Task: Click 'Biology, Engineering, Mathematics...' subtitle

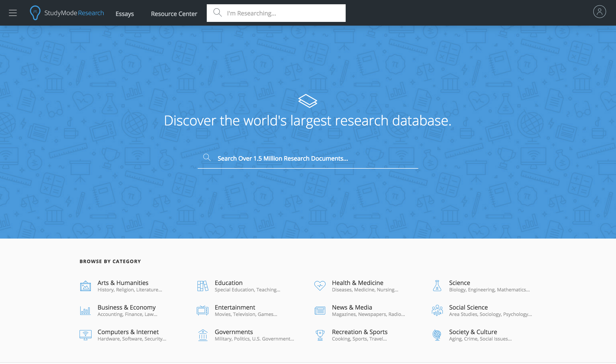Action: point(489,290)
